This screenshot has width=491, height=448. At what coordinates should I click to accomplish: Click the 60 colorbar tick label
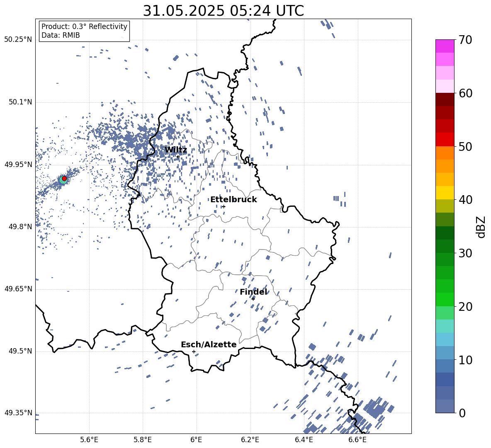click(465, 93)
